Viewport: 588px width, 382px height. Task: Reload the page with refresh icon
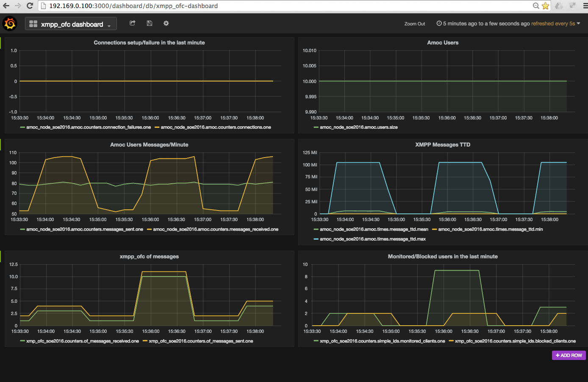30,6
